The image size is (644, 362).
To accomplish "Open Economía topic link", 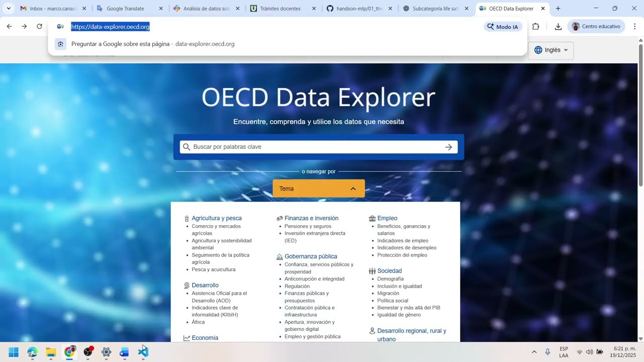I will [205, 338].
